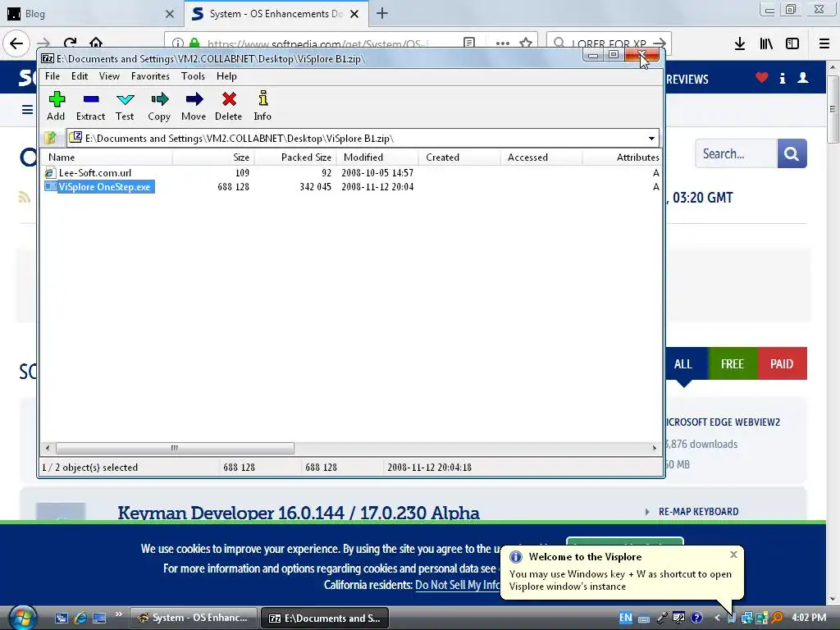Open a new browser tab
840x630 pixels.
382,13
